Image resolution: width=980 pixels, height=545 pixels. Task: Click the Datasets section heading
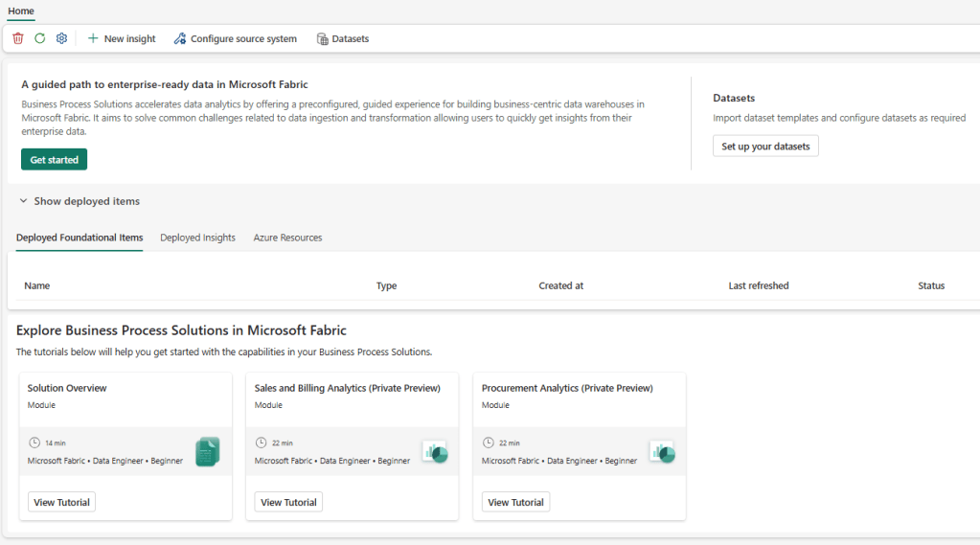point(734,98)
